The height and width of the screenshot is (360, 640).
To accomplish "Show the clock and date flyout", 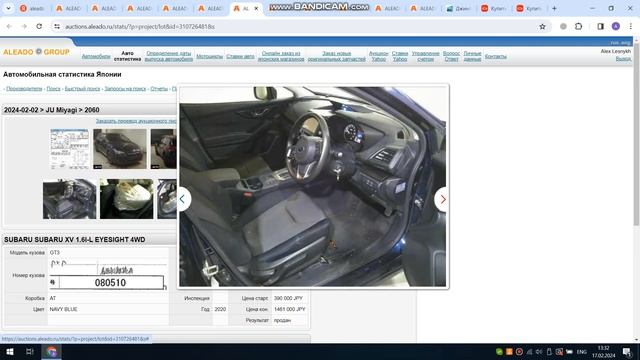I will (x=603, y=352).
